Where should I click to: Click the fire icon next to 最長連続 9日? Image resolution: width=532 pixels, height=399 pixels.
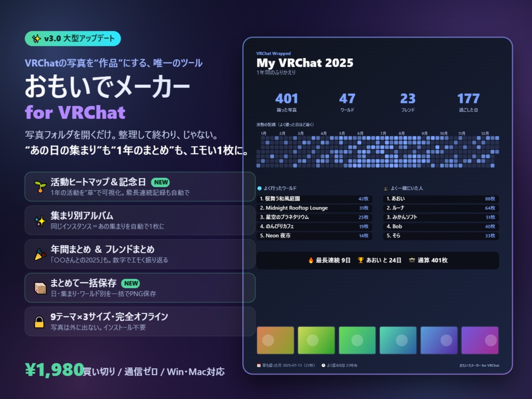pos(311,260)
